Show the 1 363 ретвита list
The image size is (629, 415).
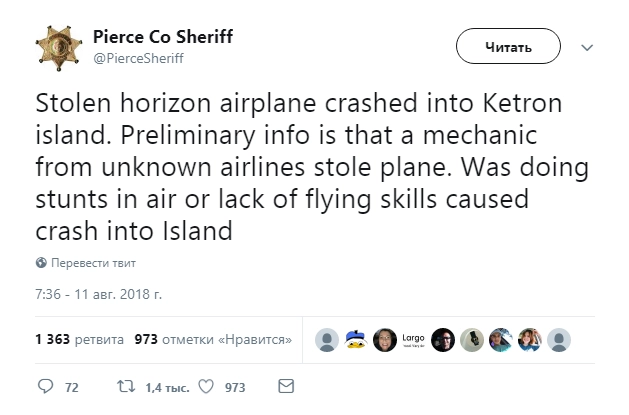(x=79, y=339)
